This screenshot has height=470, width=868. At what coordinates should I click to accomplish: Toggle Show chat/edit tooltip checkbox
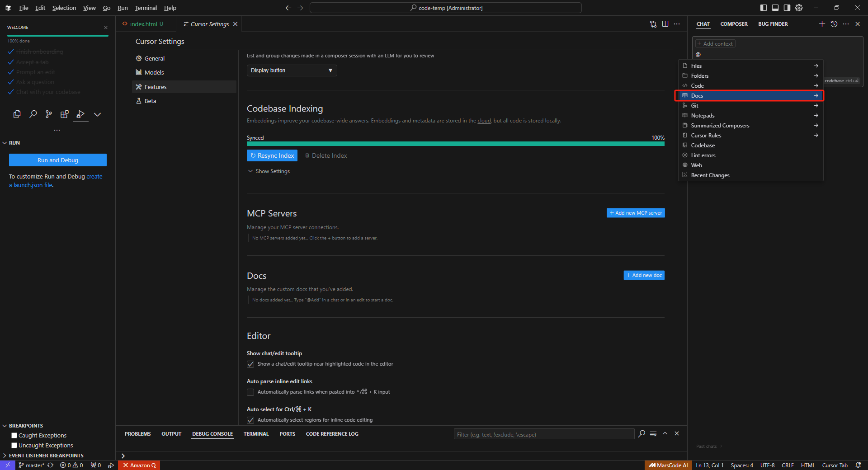250,364
